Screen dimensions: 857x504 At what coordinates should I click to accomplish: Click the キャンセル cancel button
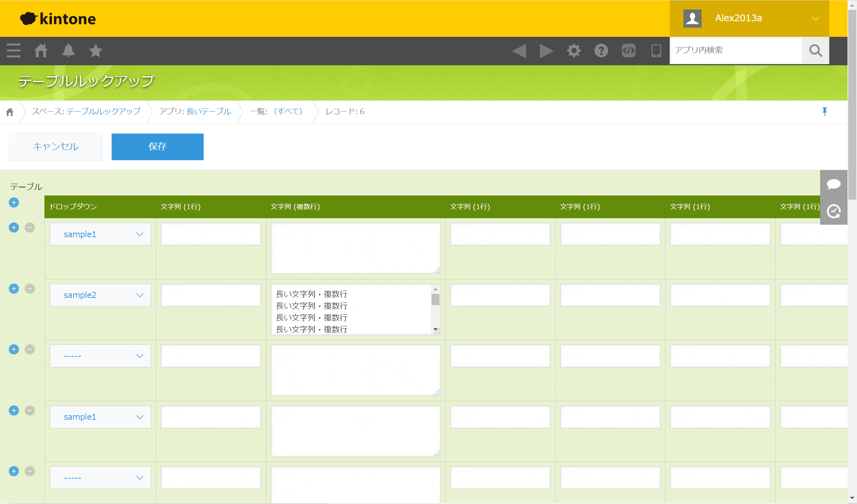pos(55,146)
